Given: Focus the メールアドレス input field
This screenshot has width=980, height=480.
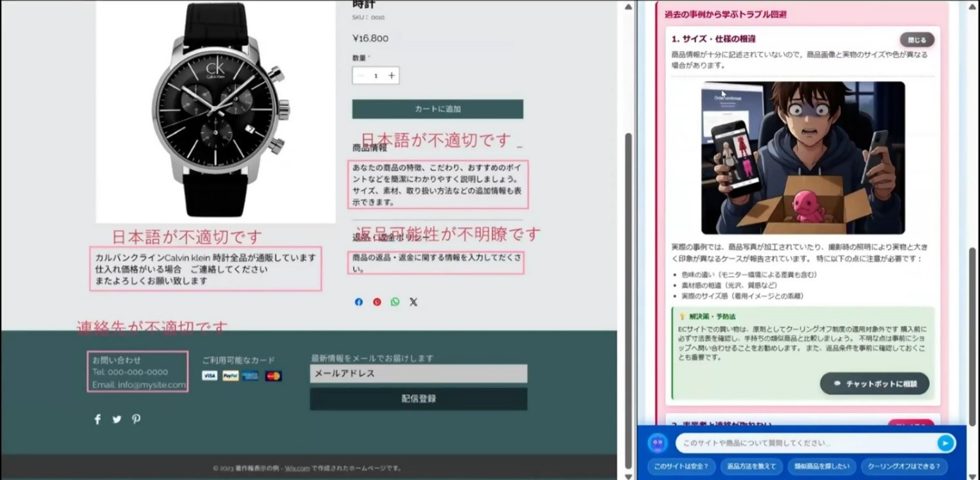Looking at the screenshot, I should 419,374.
